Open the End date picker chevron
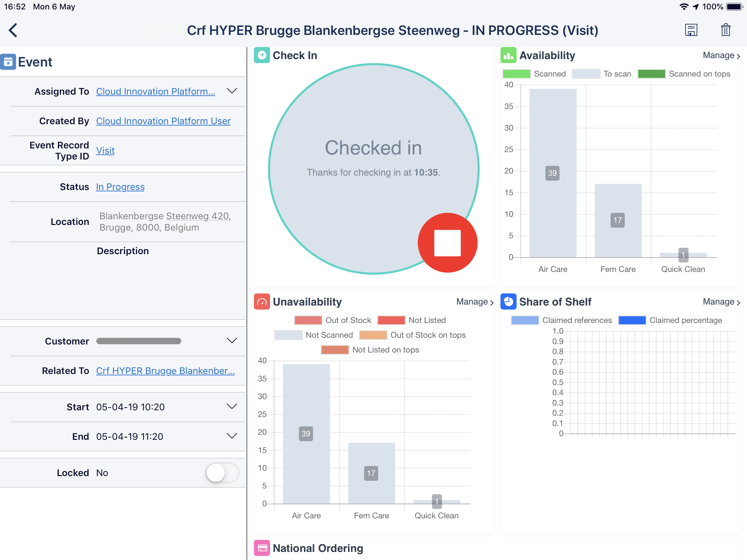The width and height of the screenshot is (747, 560). [232, 436]
